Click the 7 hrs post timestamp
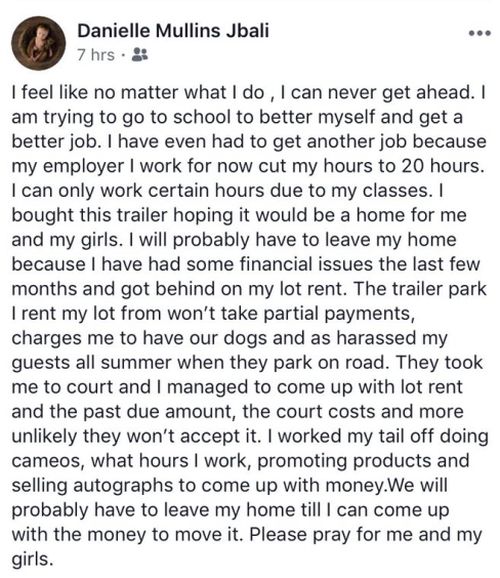Image resolution: width=500 pixels, height=578 pixels. coord(96,55)
